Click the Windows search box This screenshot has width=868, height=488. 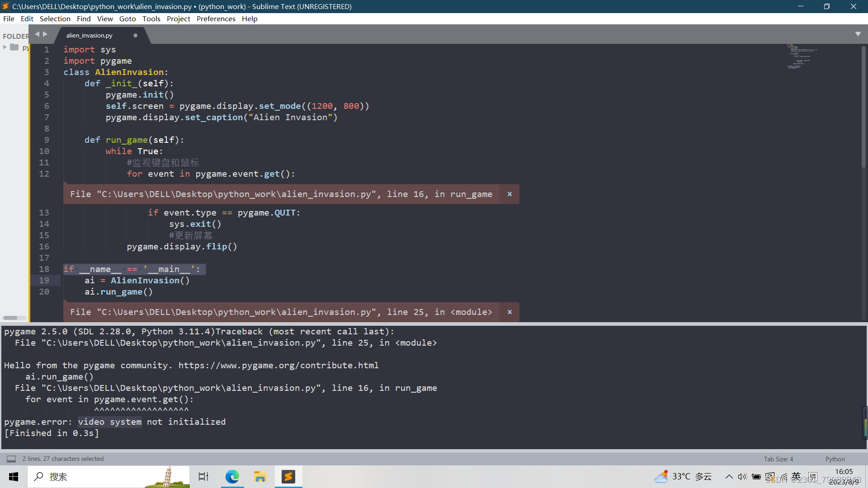click(90, 476)
